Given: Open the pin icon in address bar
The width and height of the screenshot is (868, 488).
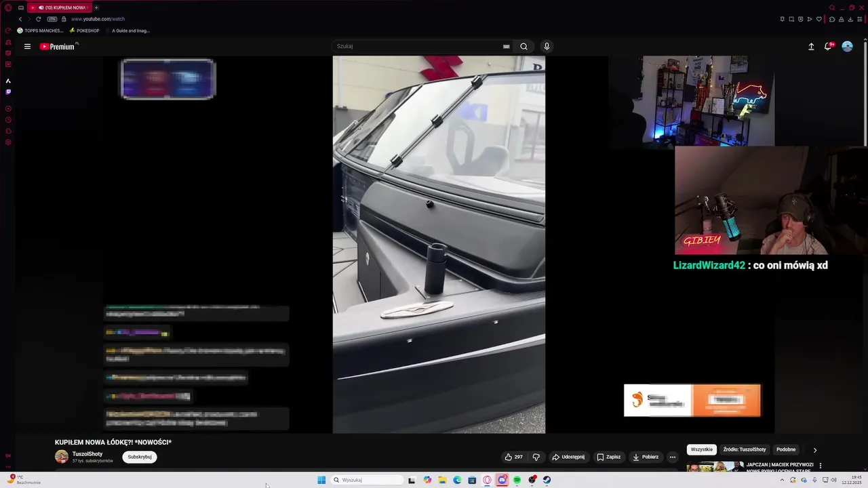Looking at the screenshot, I should pyautogui.click(x=783, y=19).
